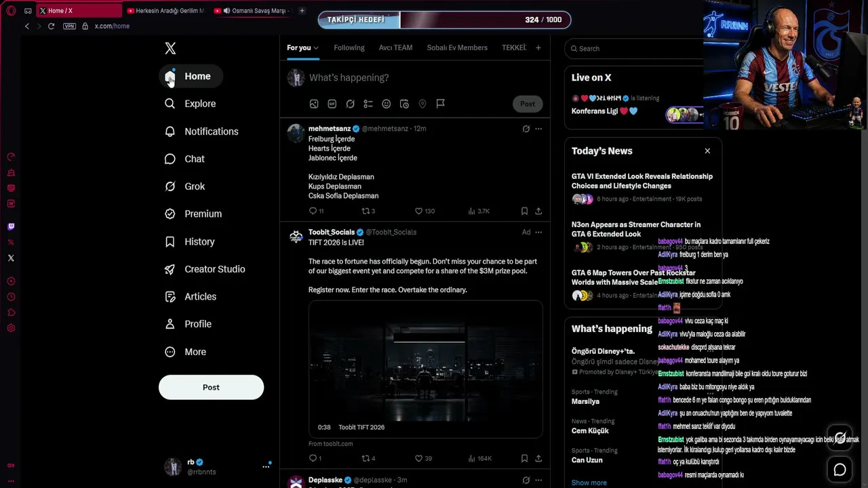868x488 pixels.
Task: Reply to the Toobit_Socials post
Action: pos(313,458)
